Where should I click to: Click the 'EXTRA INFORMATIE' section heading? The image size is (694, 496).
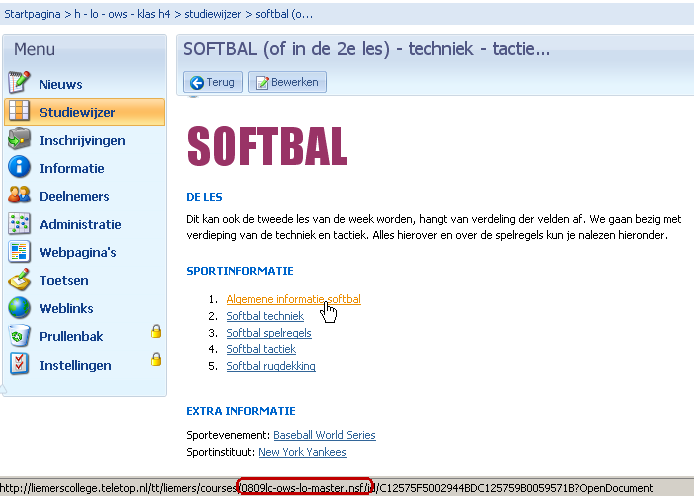click(241, 411)
